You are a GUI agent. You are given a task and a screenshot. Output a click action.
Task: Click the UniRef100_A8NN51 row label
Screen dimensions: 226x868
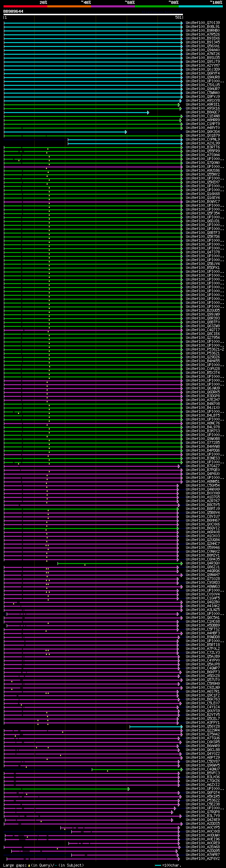click(203, 481)
